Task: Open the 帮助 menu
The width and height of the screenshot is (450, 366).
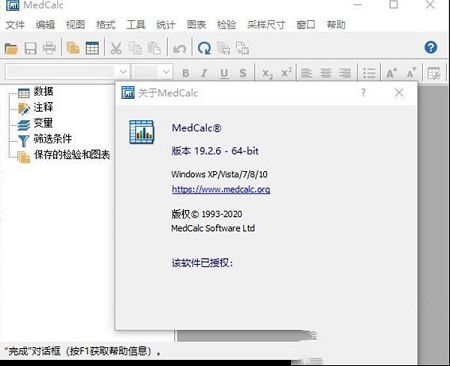Action: tap(336, 25)
